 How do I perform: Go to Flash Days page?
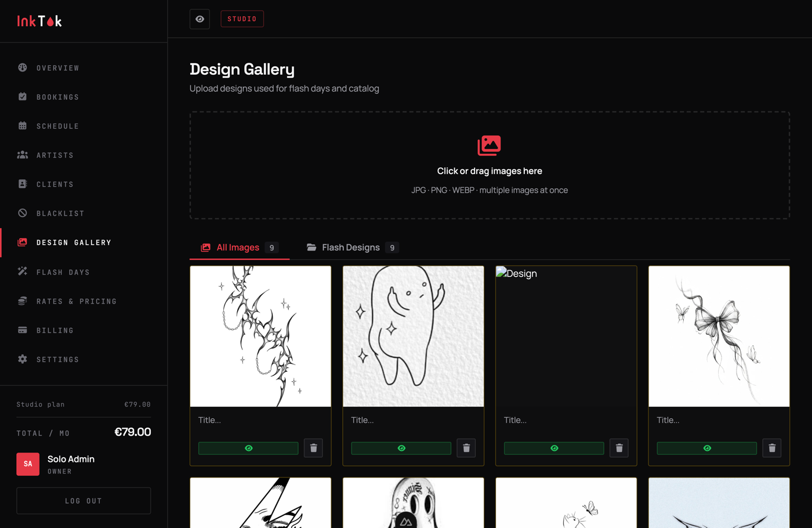(84, 272)
